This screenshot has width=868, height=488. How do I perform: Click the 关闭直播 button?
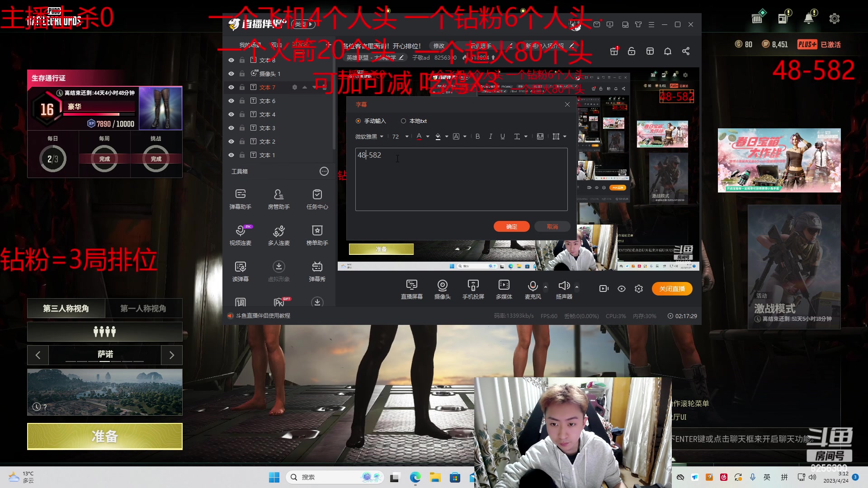672,289
